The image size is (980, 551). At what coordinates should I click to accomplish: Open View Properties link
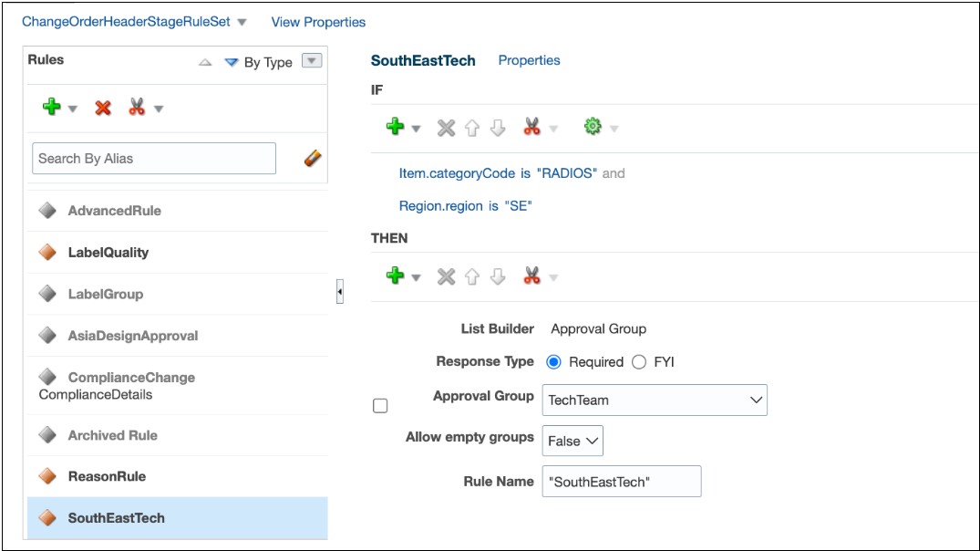click(315, 22)
